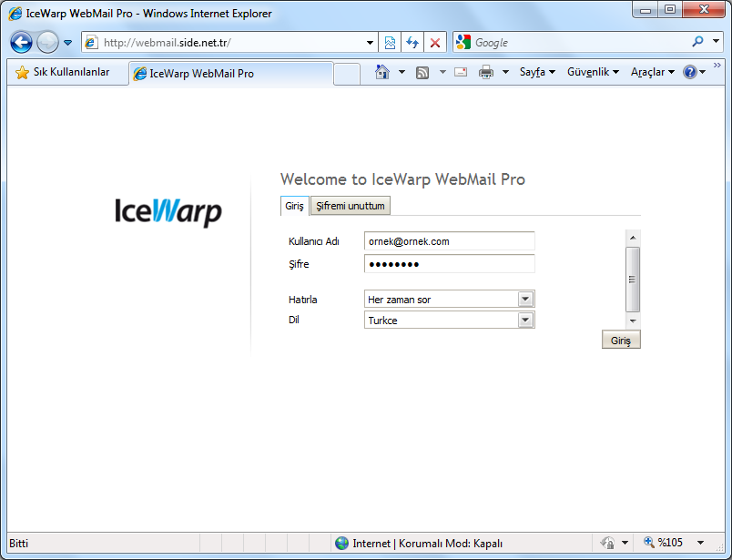Viewport: 732px width, 560px height.
Task: Click the login form scrollbar down arrow
Action: 633,321
